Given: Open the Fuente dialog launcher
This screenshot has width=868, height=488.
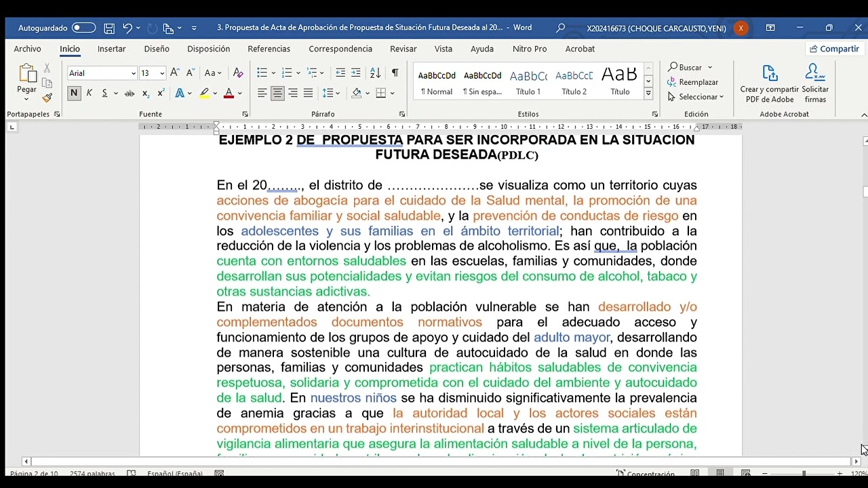Looking at the screenshot, I should pos(245,114).
